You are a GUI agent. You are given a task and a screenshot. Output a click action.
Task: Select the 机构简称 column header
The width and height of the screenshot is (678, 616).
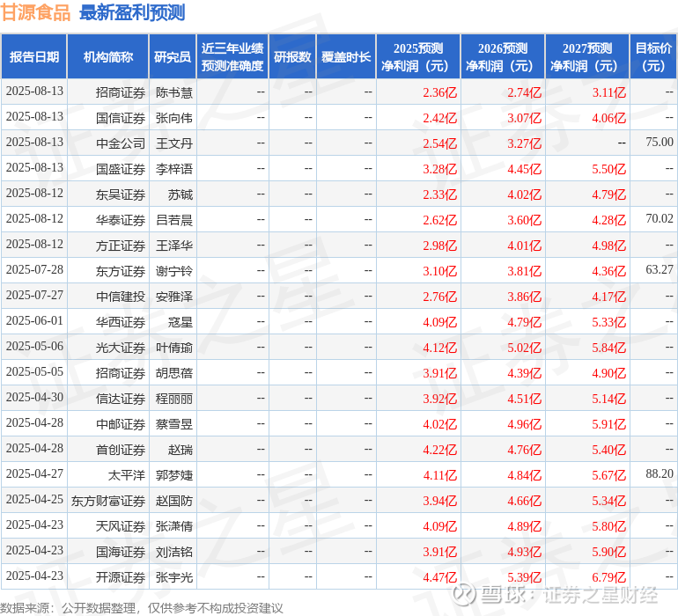click(x=108, y=57)
